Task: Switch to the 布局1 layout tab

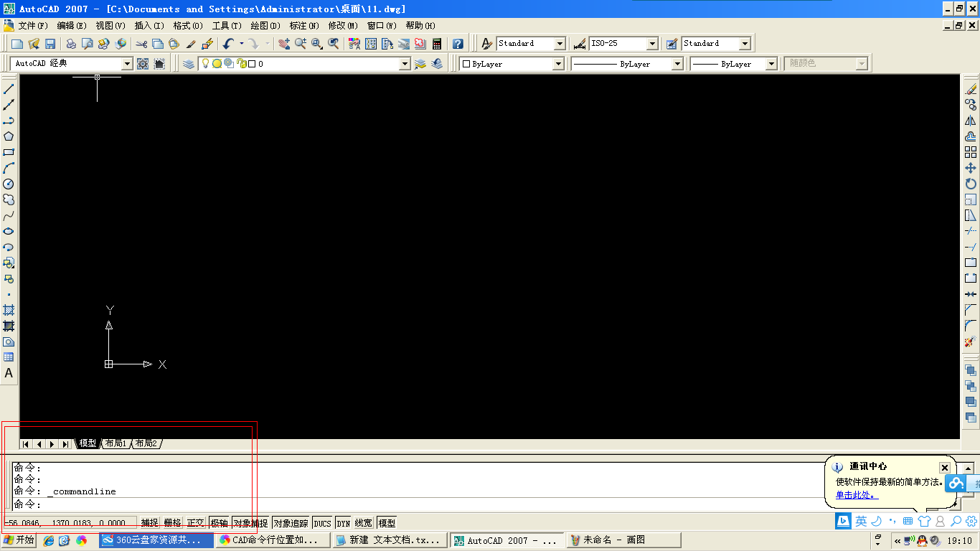Action: click(x=116, y=443)
